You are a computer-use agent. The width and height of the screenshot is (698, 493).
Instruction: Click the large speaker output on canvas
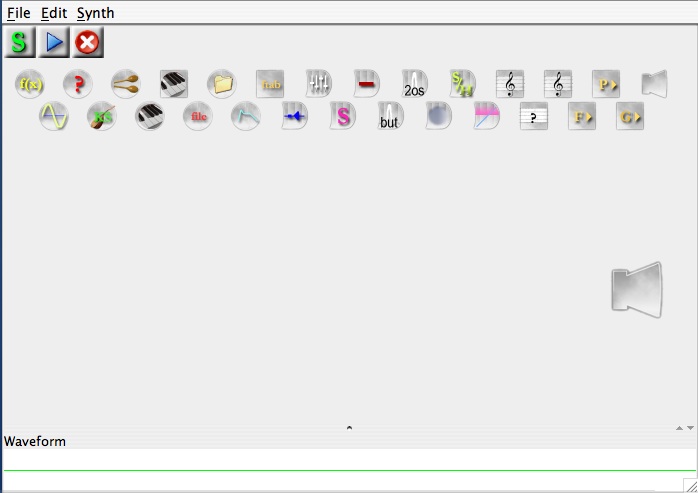pos(637,290)
